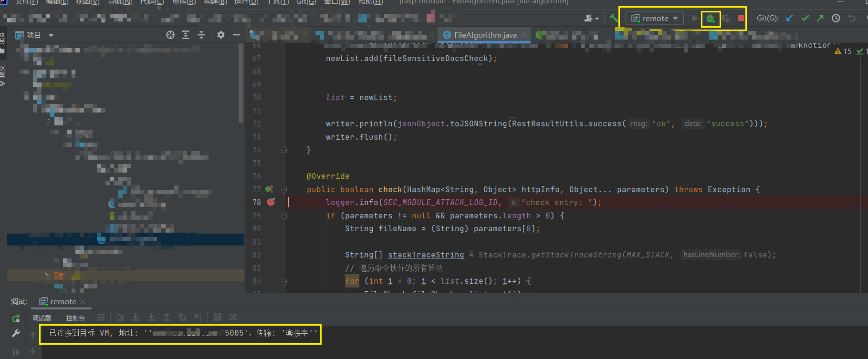The width and height of the screenshot is (868, 359).
Task: Click the 15 warnings indicator
Action: tap(843, 51)
